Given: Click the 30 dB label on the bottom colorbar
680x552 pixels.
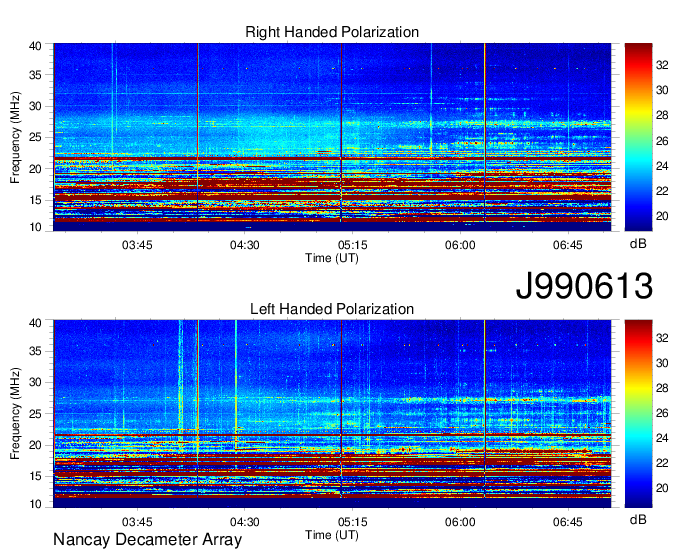Looking at the screenshot, I should (x=662, y=363).
